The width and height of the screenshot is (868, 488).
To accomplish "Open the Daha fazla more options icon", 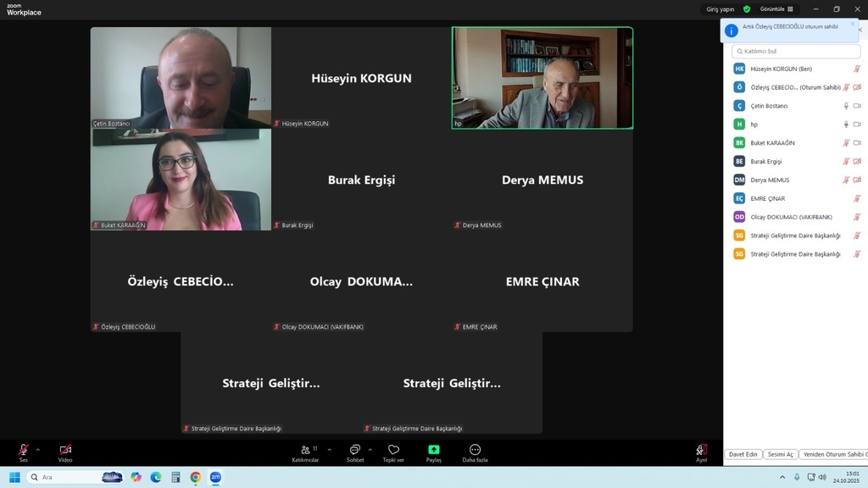I will (475, 450).
